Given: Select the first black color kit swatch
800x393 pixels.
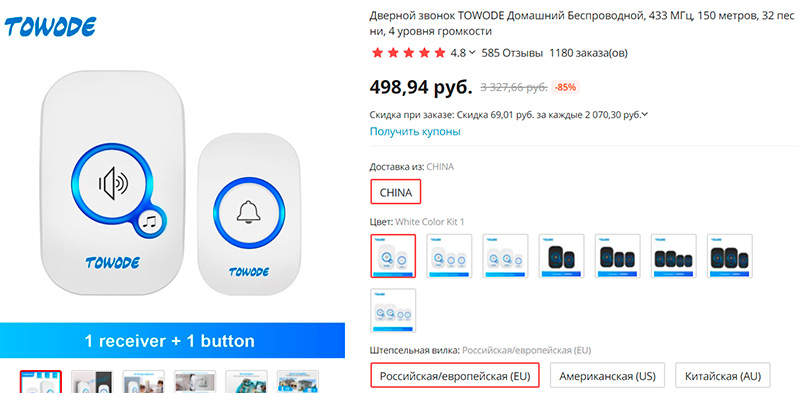Looking at the screenshot, I should [x=562, y=256].
